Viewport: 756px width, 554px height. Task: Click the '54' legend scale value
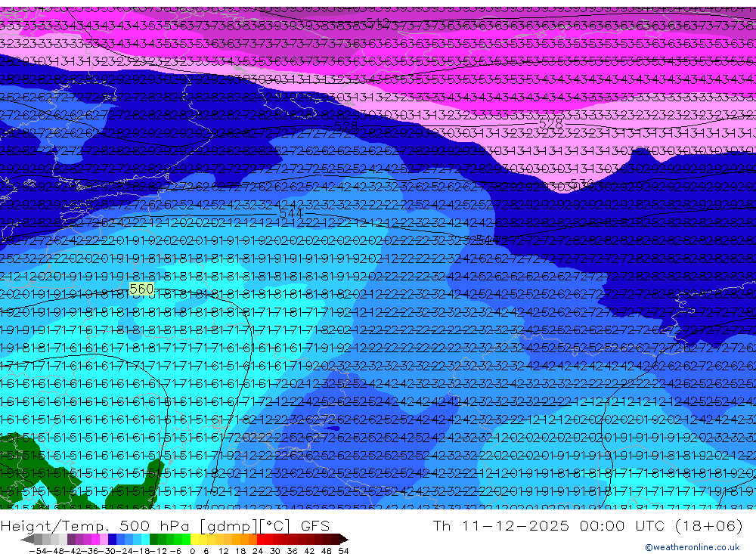(x=343, y=551)
